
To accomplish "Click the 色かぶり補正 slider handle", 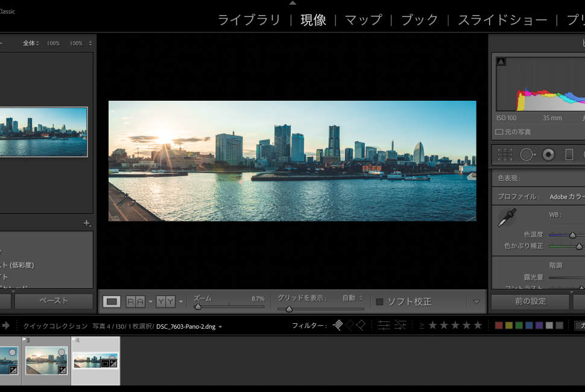I will pyautogui.click(x=579, y=246).
